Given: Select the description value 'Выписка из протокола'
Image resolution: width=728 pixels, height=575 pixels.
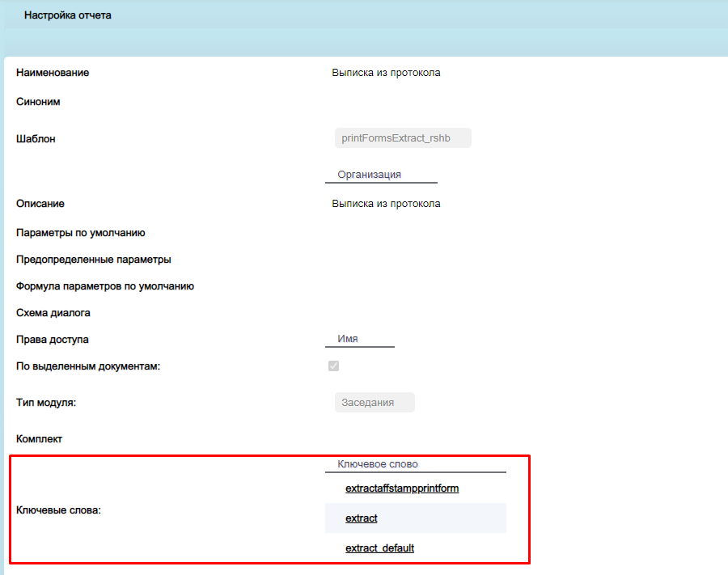Looking at the screenshot, I should [387, 204].
